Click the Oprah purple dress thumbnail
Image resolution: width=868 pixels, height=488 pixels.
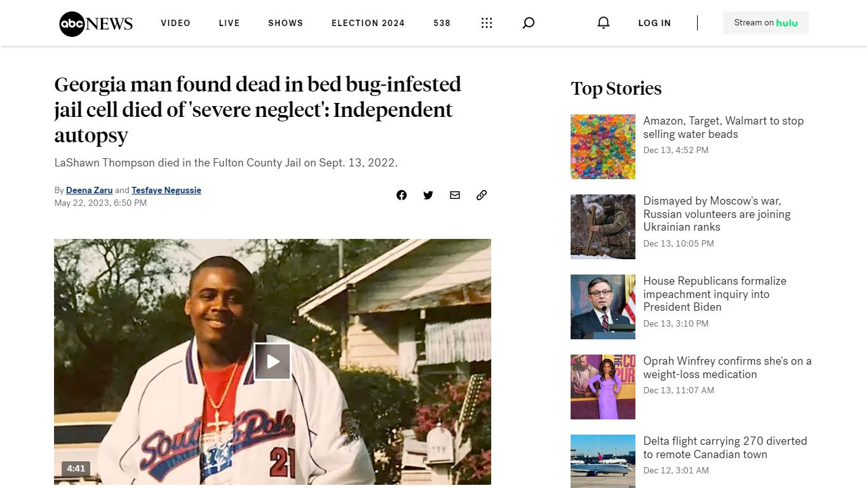[603, 387]
